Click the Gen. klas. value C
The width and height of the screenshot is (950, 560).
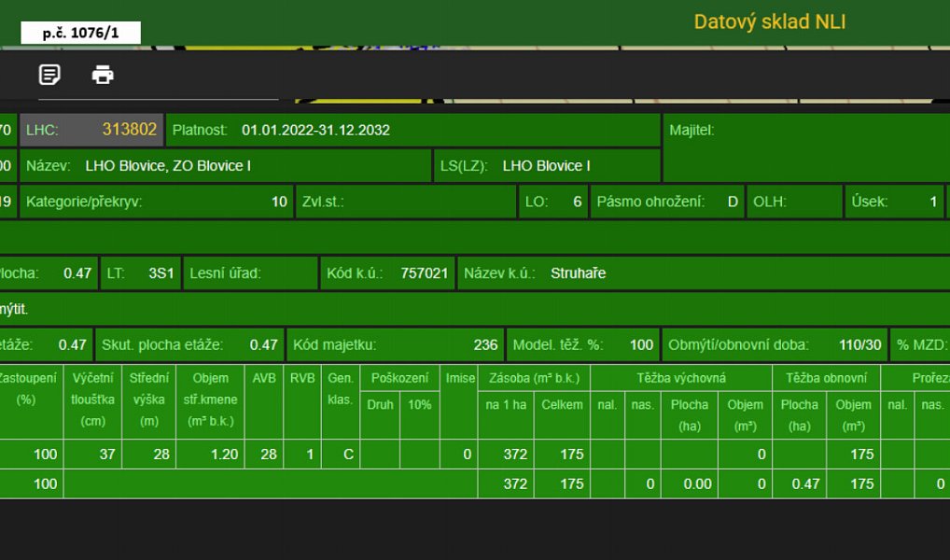click(348, 455)
